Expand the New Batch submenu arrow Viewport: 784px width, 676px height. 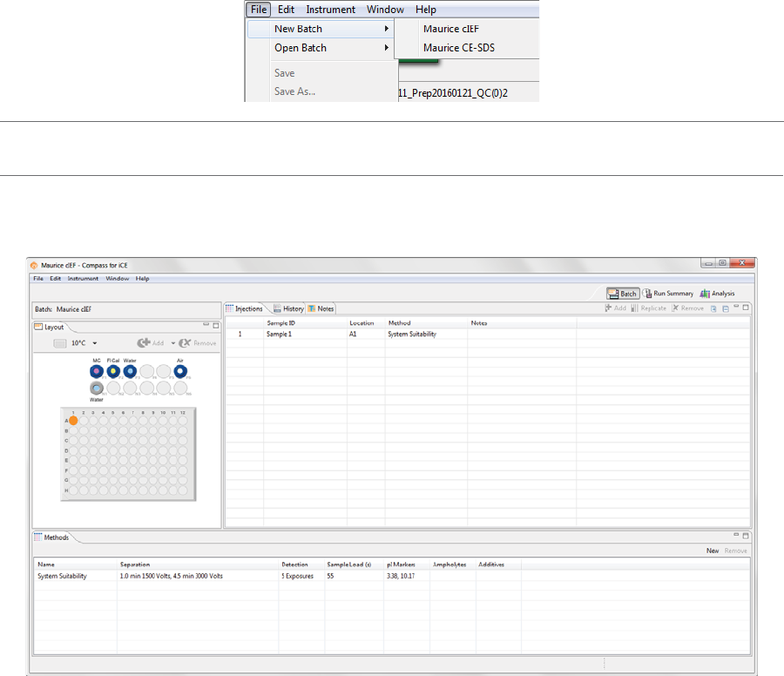coord(387,29)
